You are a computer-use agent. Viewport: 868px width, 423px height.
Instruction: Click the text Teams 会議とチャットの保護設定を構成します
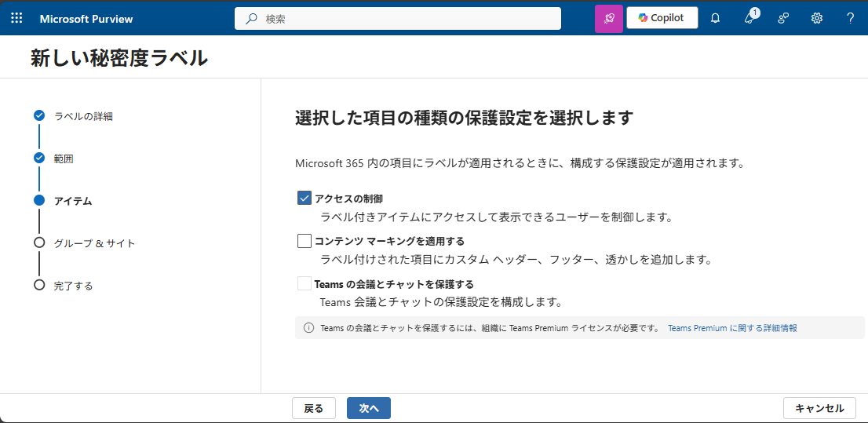coord(442,302)
